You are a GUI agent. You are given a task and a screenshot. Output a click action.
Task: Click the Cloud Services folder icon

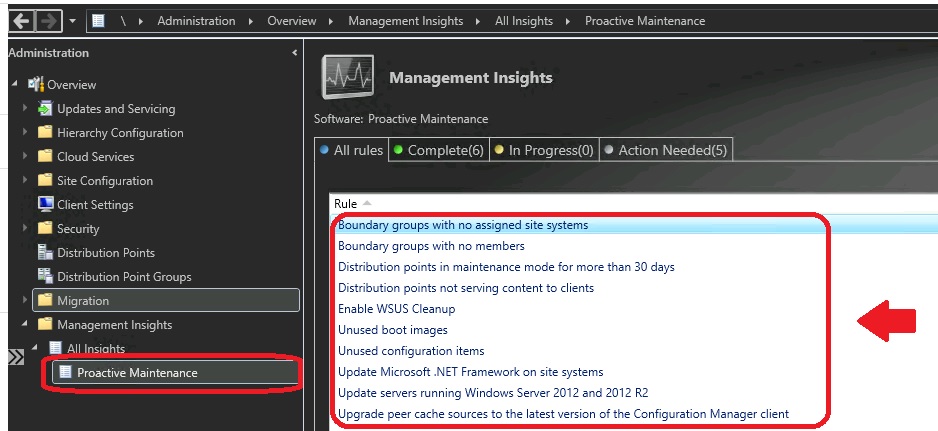coord(45,156)
